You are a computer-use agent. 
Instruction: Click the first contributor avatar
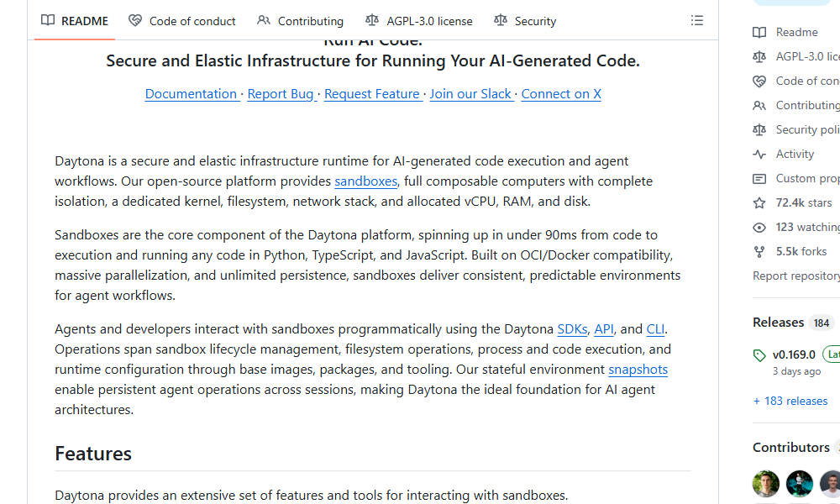[765, 483]
